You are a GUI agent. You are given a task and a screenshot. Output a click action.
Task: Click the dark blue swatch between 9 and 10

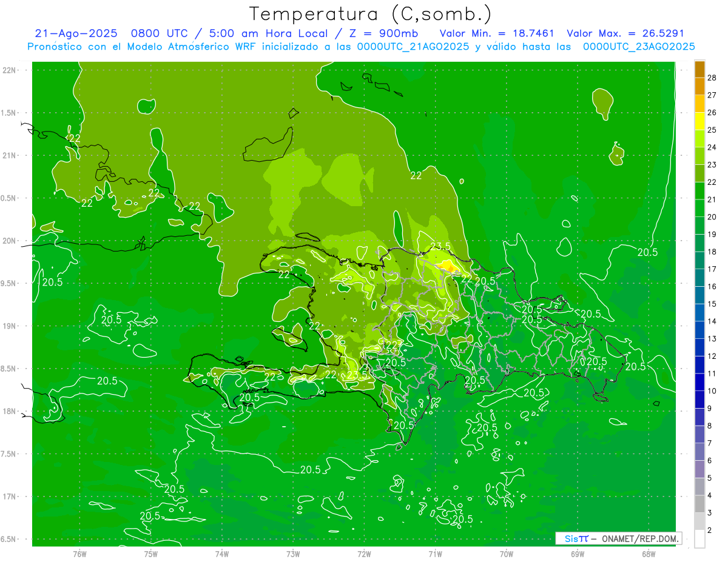pos(699,400)
